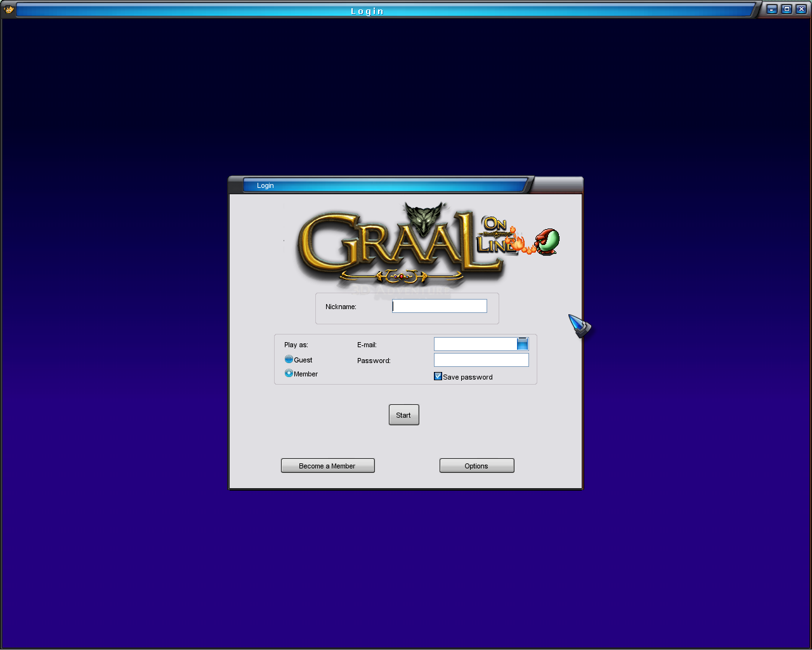Click the Password input field
This screenshot has width=812, height=650.
(x=481, y=360)
